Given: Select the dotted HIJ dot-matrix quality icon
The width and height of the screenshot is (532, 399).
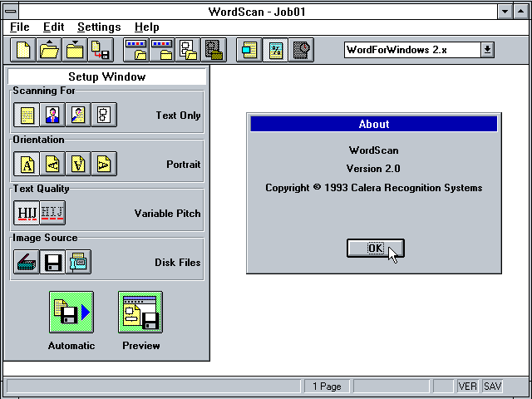Looking at the screenshot, I should [52, 213].
